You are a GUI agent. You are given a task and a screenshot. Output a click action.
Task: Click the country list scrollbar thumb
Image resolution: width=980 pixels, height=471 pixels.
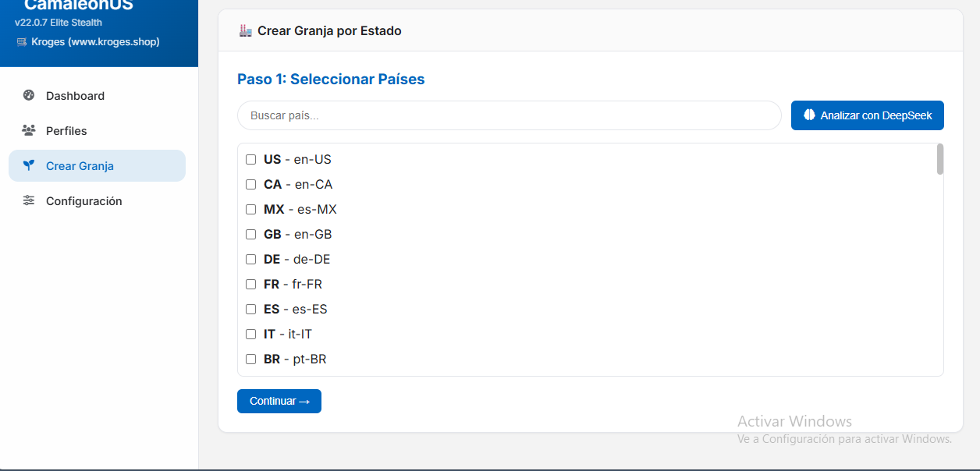940,159
